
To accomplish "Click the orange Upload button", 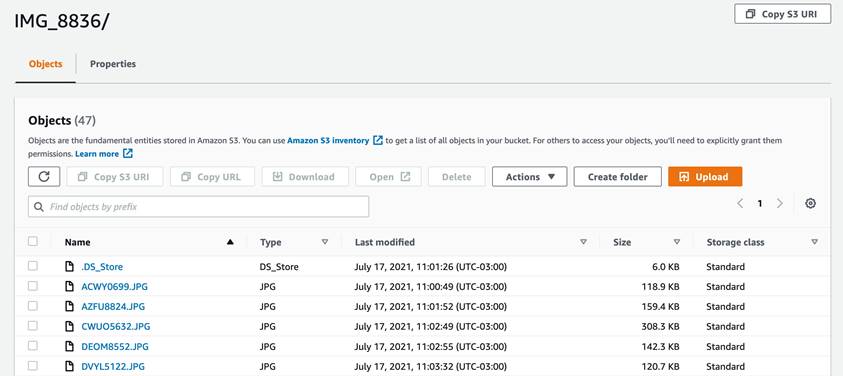I will [705, 176].
